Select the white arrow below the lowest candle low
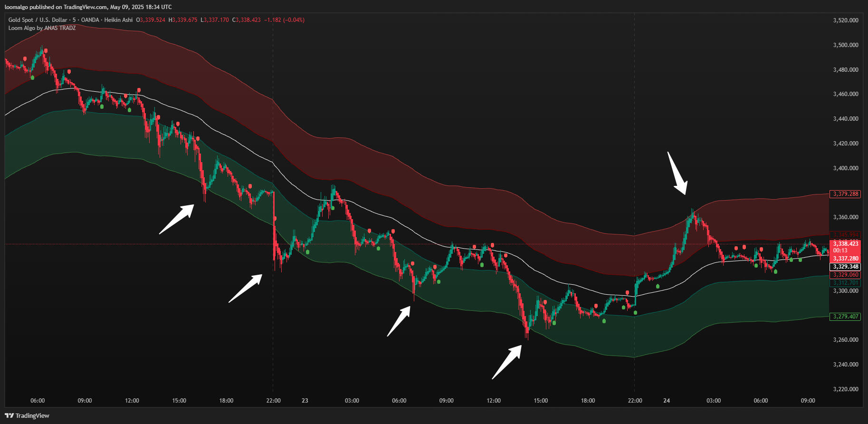868x424 pixels. coord(507,362)
